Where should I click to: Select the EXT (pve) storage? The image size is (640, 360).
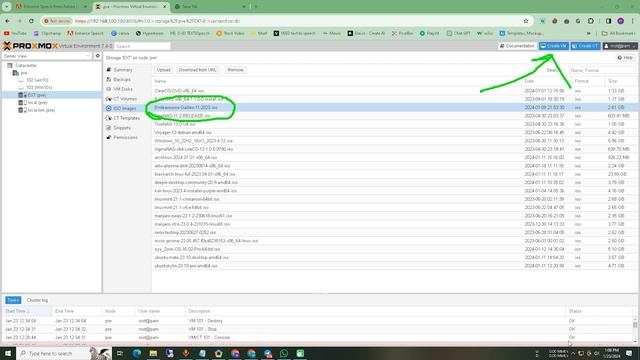(36, 95)
